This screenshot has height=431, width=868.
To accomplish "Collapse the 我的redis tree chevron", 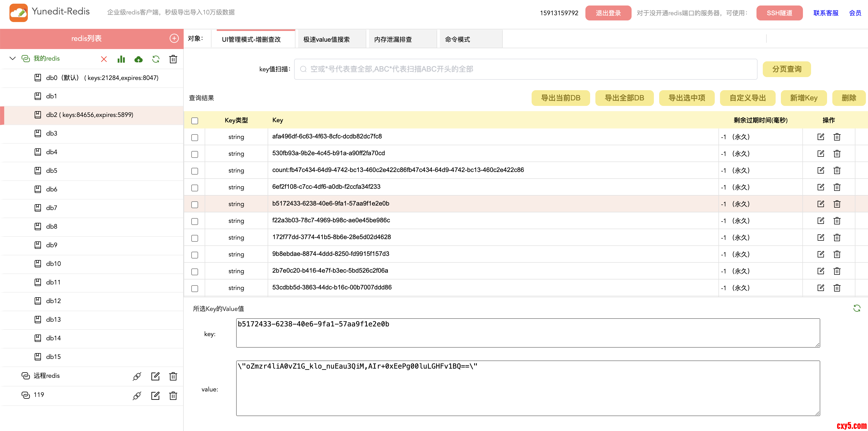I will 13,58.
